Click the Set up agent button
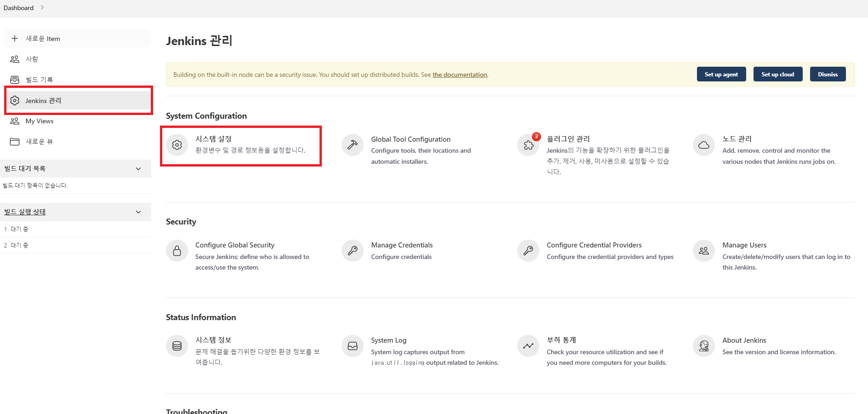Viewport: 868px width, 414px height. point(721,74)
